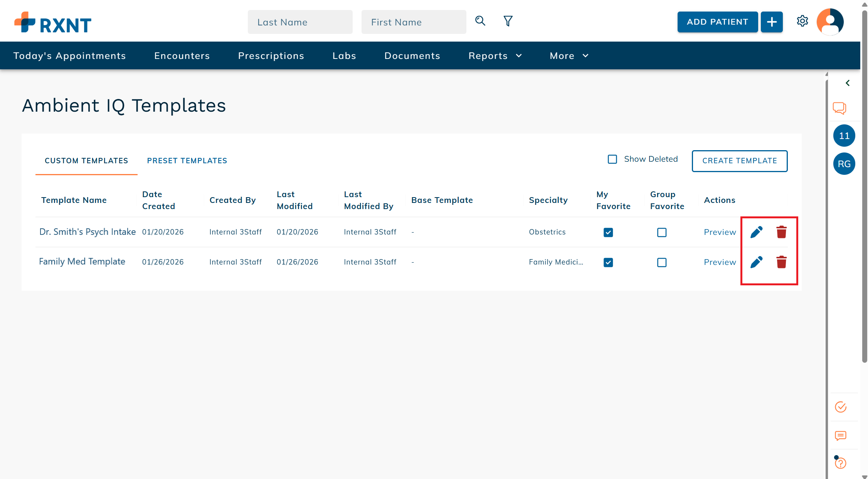Open the patient filter funnel icon

(508, 21)
